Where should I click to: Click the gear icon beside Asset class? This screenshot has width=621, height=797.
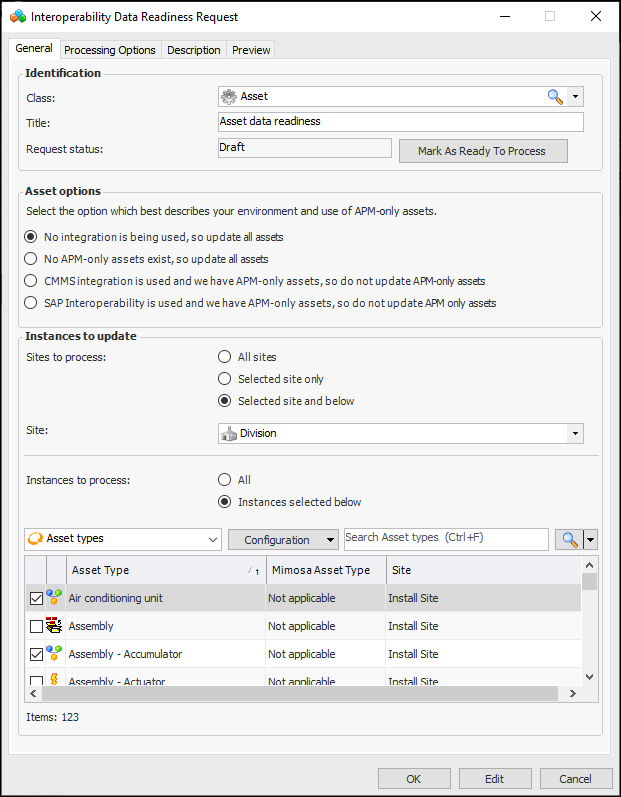click(228, 97)
